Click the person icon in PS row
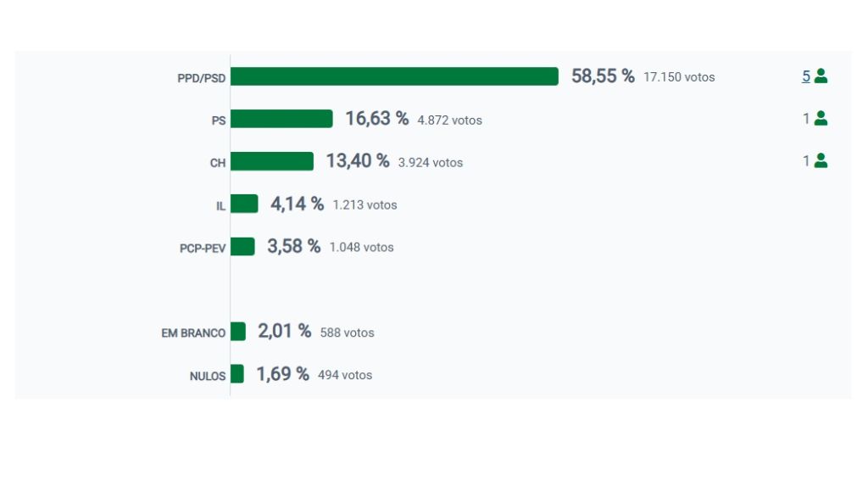 point(821,119)
